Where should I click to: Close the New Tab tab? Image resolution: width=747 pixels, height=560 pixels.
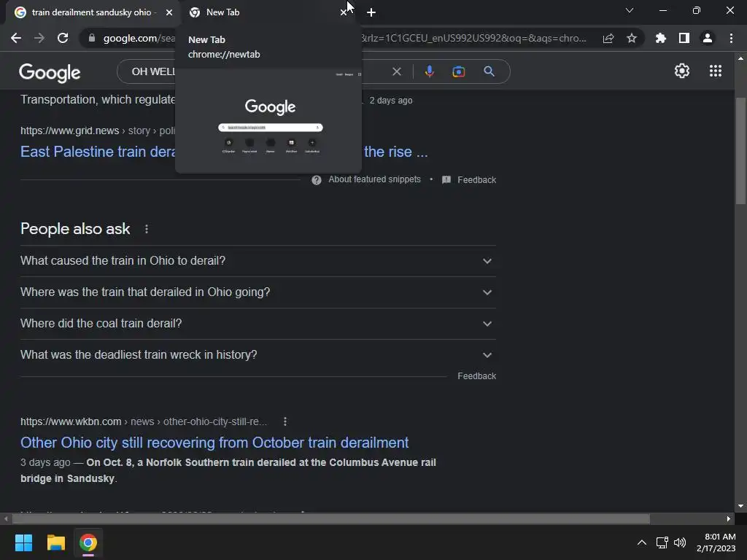(x=343, y=12)
